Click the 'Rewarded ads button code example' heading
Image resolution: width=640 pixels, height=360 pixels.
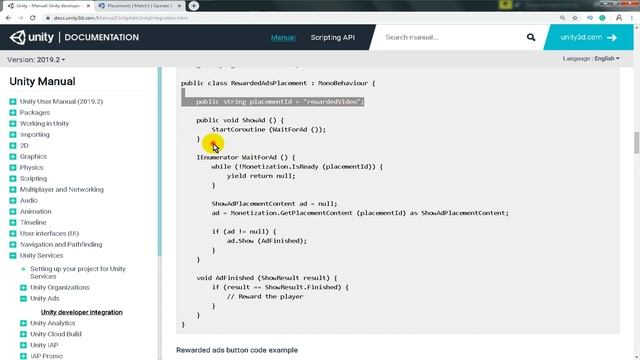pos(237,350)
